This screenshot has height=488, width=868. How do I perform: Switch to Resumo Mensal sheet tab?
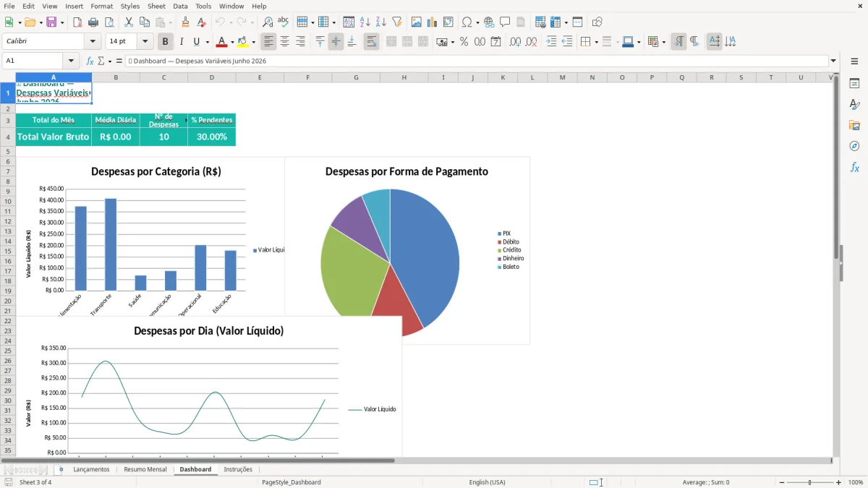(145, 469)
